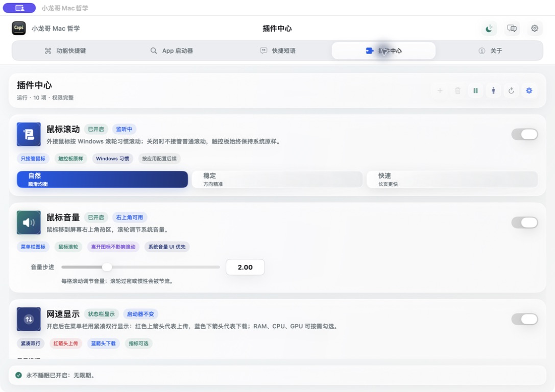Toggle the 鼠标滚动 switch
Image resolution: width=555 pixels, height=392 pixels.
point(524,134)
